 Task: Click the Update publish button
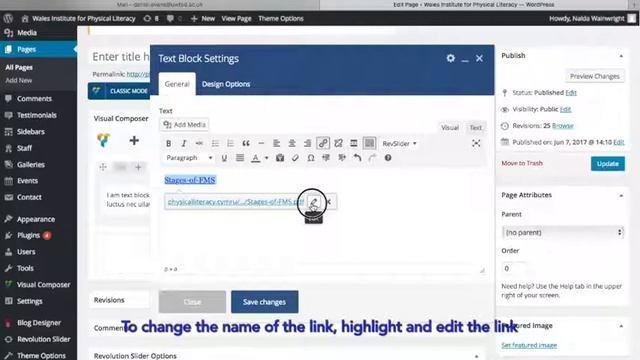tap(608, 164)
